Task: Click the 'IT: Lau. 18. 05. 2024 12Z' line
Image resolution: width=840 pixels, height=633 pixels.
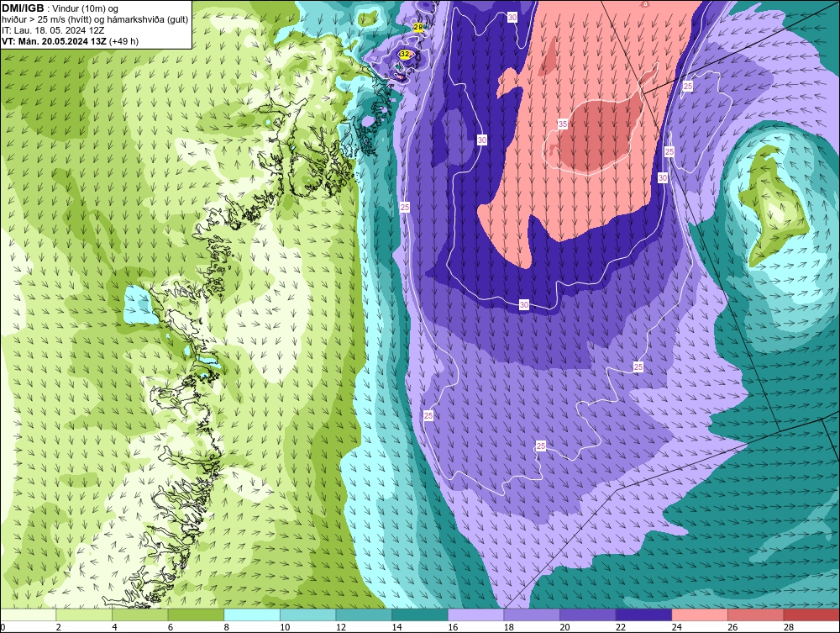Action: click(x=53, y=30)
